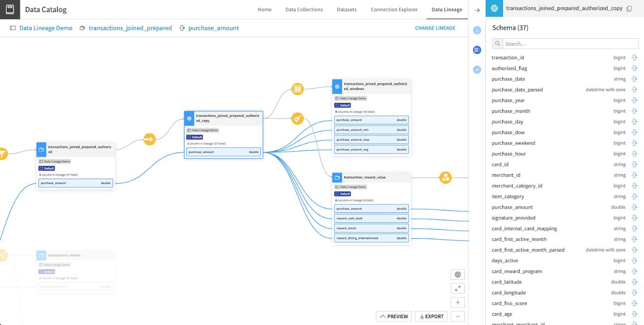The image size is (644, 325).
Task: Click the yellow filter recipe node at left edge
Action: tap(2, 154)
